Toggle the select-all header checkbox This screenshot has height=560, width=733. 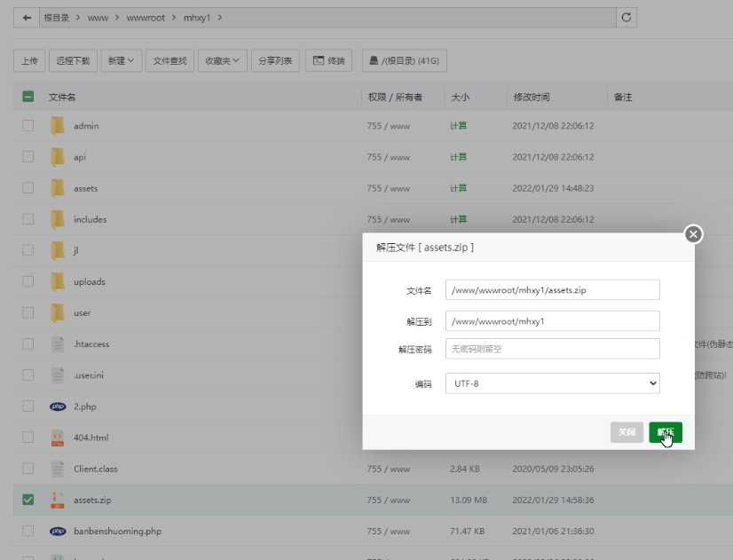28,97
